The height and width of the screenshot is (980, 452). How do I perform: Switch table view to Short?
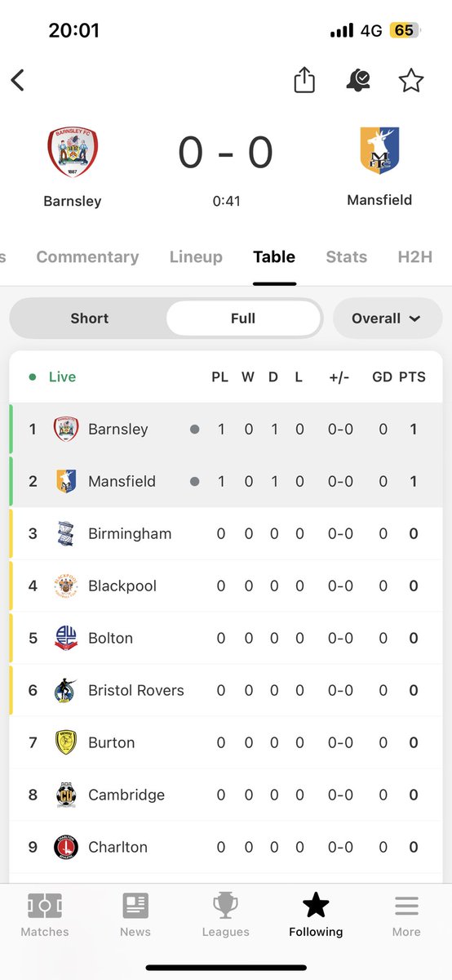coord(89,318)
